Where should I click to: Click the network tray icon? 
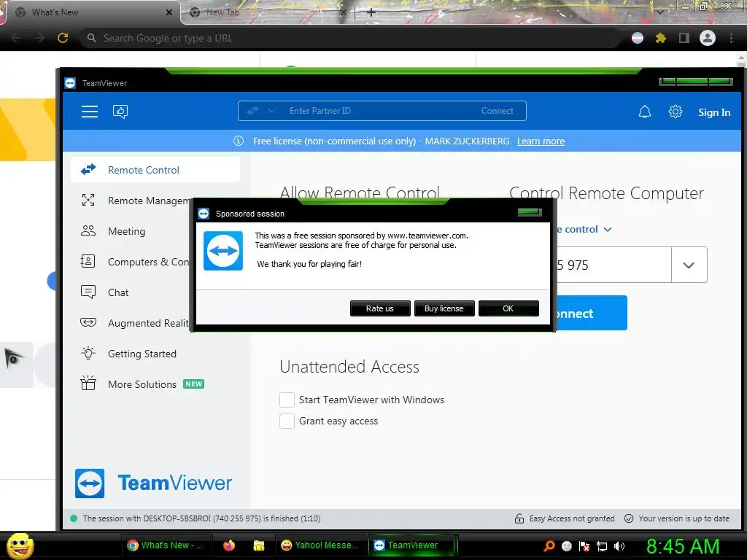pyautogui.click(x=602, y=546)
